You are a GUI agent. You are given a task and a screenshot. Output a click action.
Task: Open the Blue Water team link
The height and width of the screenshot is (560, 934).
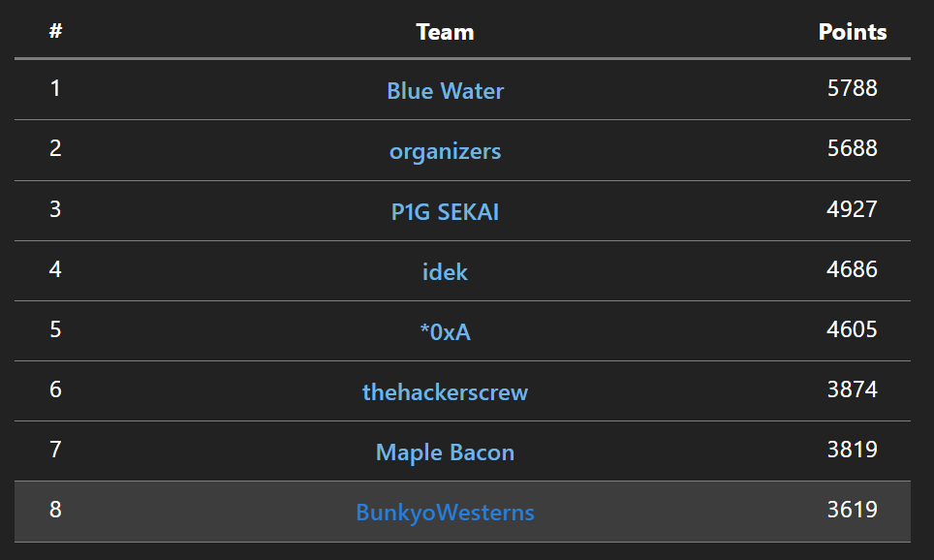pyautogui.click(x=445, y=90)
